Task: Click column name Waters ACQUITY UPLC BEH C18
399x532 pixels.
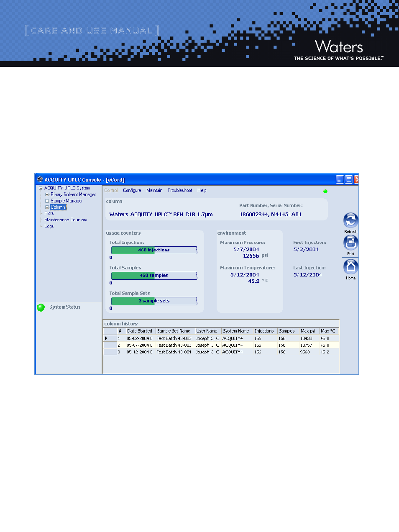Action: point(161,215)
